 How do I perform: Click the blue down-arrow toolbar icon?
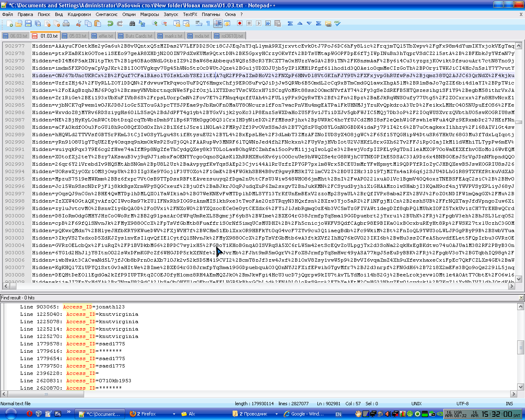point(309,23)
